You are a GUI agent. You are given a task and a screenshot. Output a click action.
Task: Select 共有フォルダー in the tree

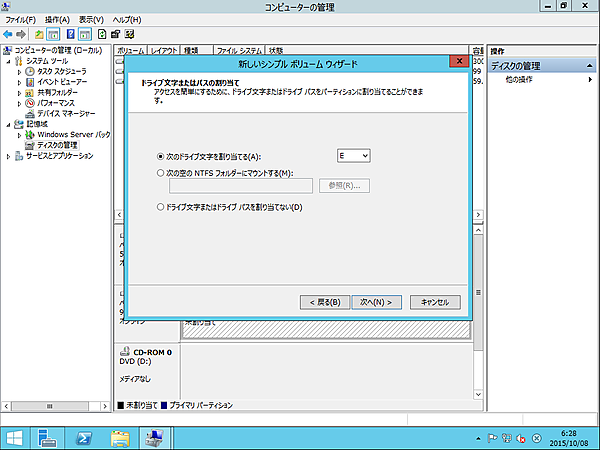pos(57,93)
